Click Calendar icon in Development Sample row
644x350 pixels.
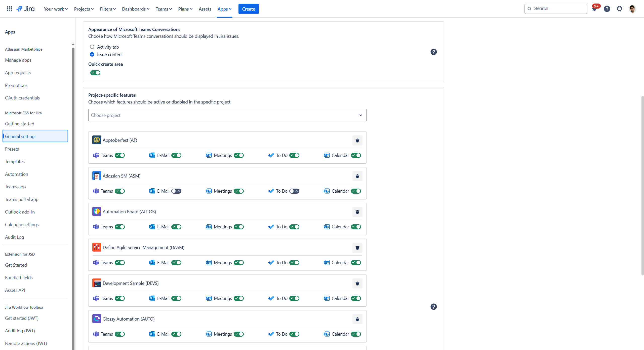327,298
